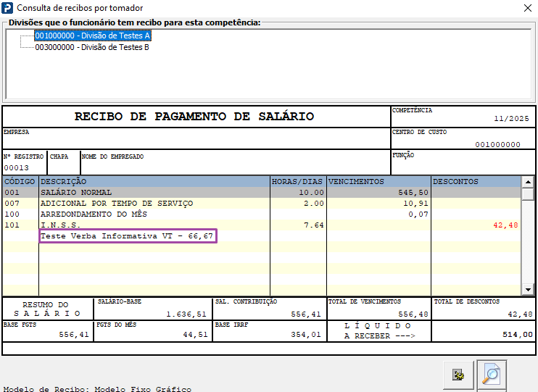Screen dimensions: 538x392
Task: Click the DESCRIÇÃO column header
Action: pyautogui.click(x=154, y=181)
